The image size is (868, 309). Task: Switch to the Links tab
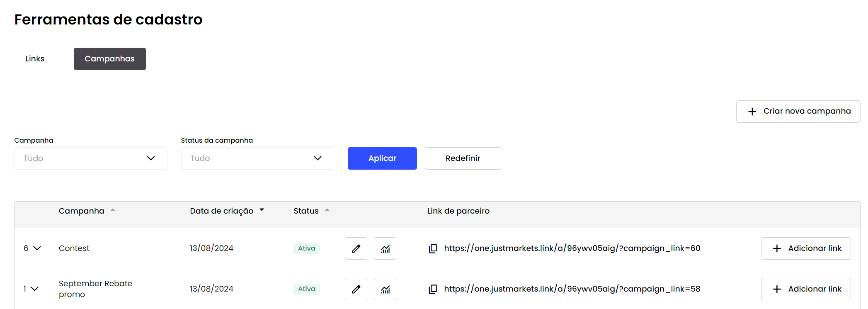[x=35, y=59]
